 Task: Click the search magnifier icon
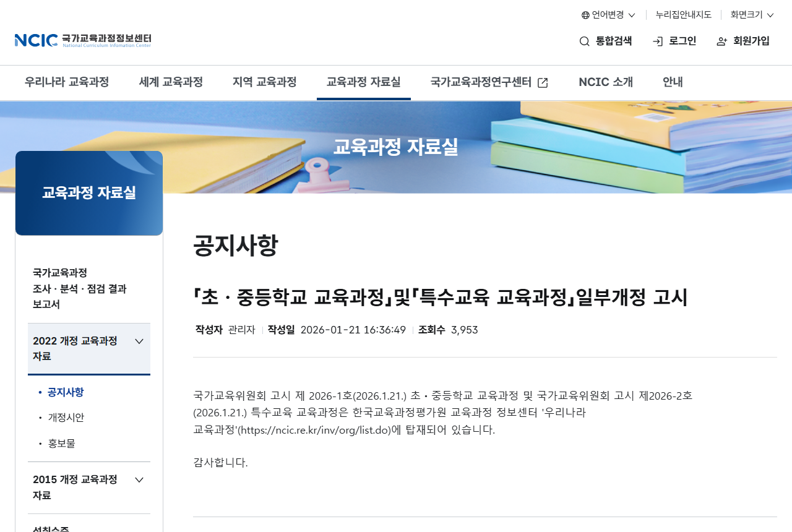[x=584, y=41]
